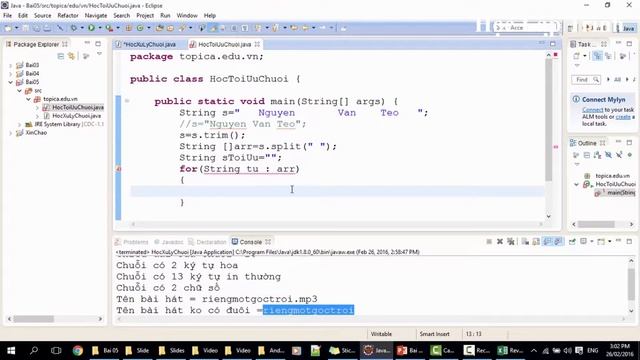Click the Find field in Task List
The image size is (640, 360).
586,80
